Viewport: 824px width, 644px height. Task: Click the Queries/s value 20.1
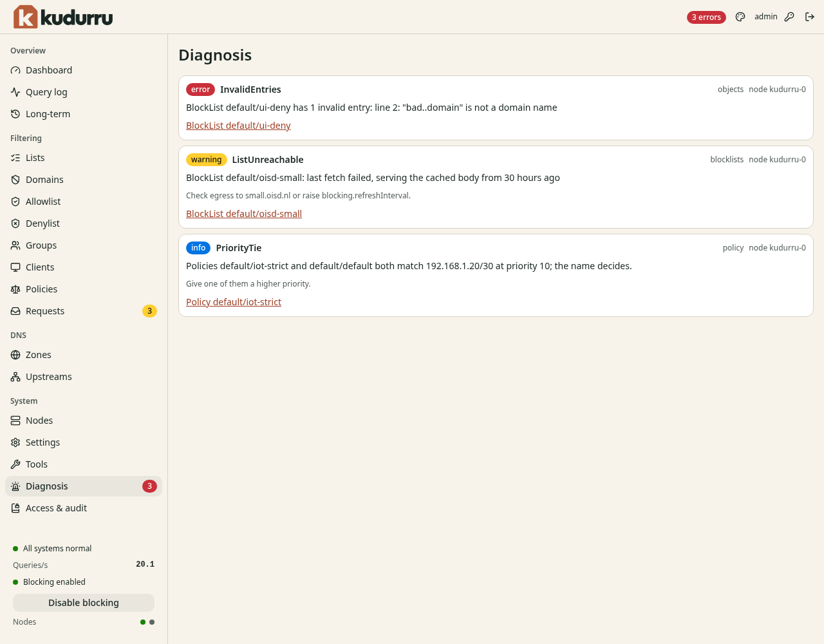pyautogui.click(x=145, y=564)
